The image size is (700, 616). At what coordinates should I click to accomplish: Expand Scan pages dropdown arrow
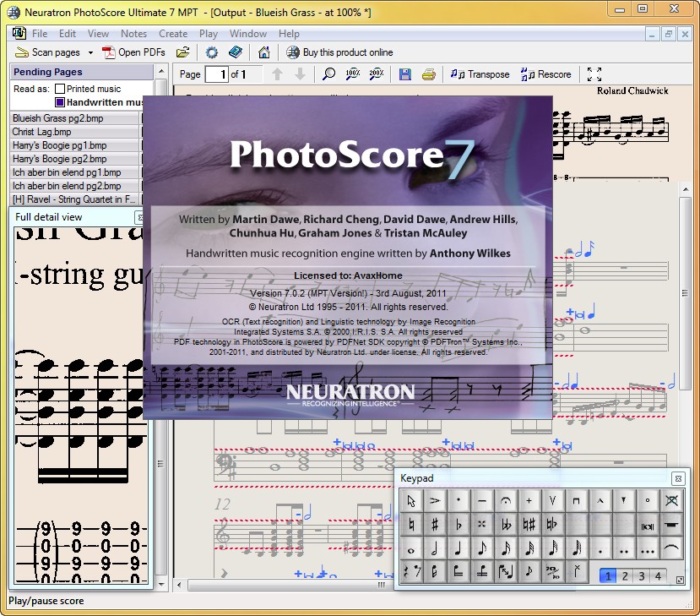[x=90, y=52]
